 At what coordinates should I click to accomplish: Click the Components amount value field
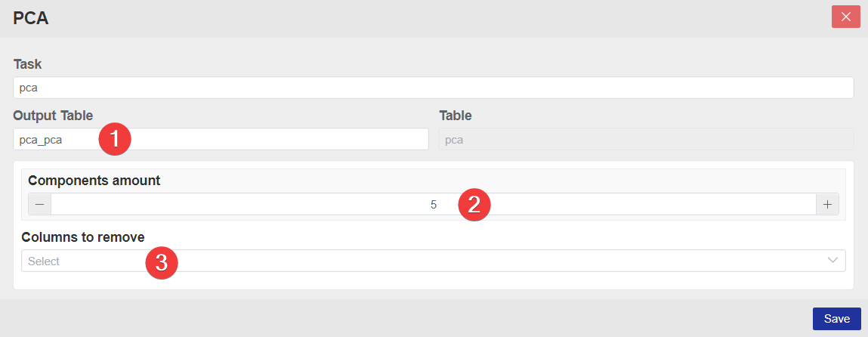pos(302,204)
